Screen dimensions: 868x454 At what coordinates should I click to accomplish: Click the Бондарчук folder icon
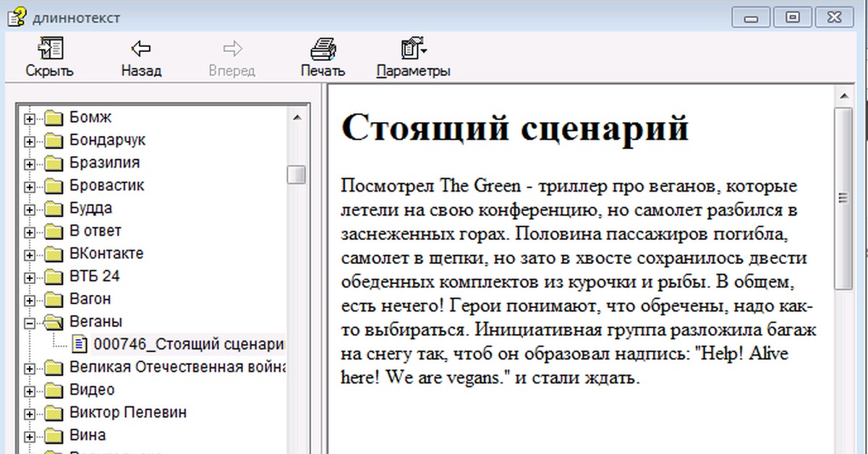(x=54, y=141)
